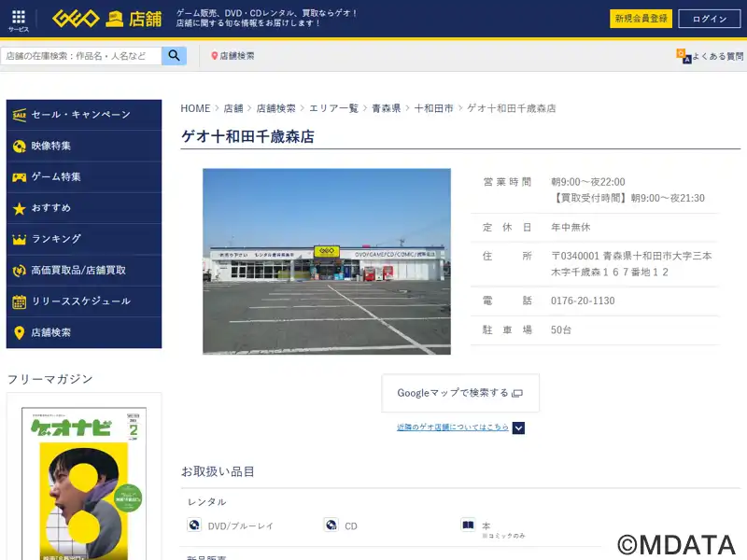Viewport: 747px width, 560px height.
Task: Click the external-link icon on the Google map button
Action: point(517,393)
